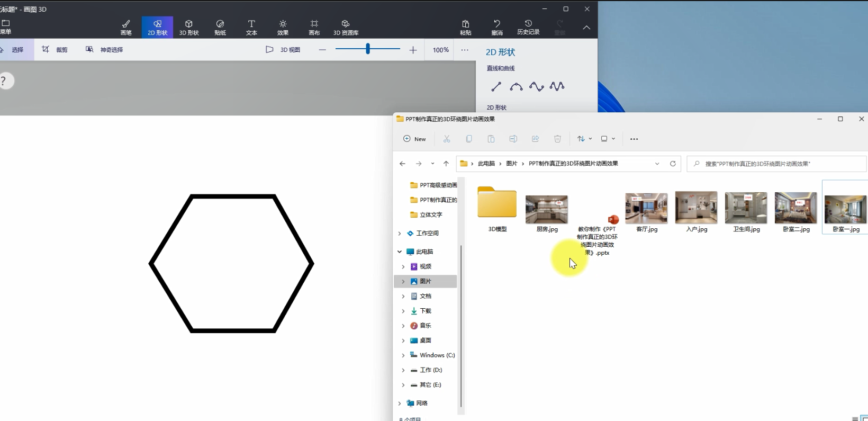Open the 3D模型 folder
868x421 pixels.
coord(497,209)
